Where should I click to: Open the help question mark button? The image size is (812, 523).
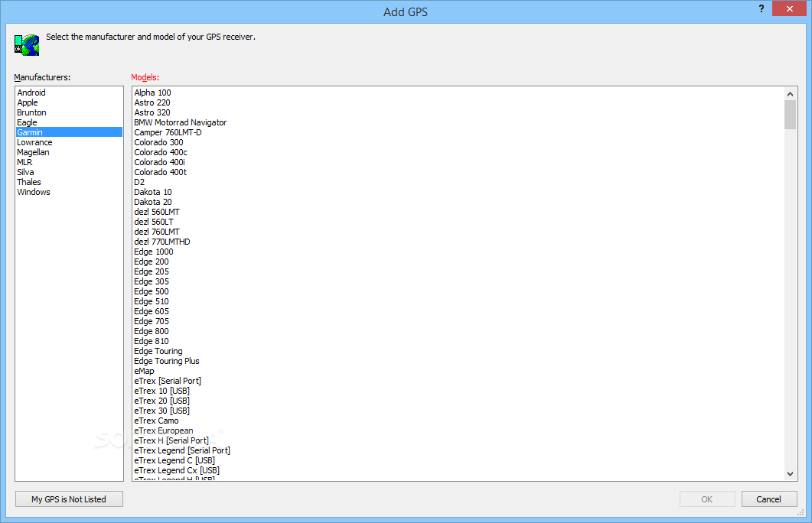tap(761, 9)
